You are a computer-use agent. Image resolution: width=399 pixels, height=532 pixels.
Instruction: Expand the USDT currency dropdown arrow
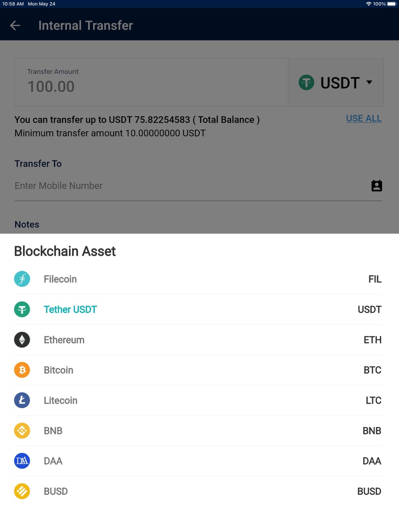(x=369, y=82)
